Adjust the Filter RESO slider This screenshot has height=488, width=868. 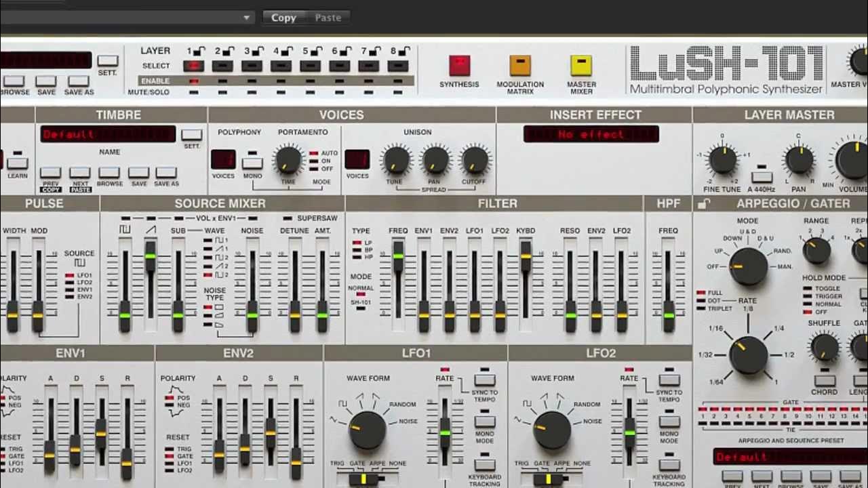pos(570,317)
